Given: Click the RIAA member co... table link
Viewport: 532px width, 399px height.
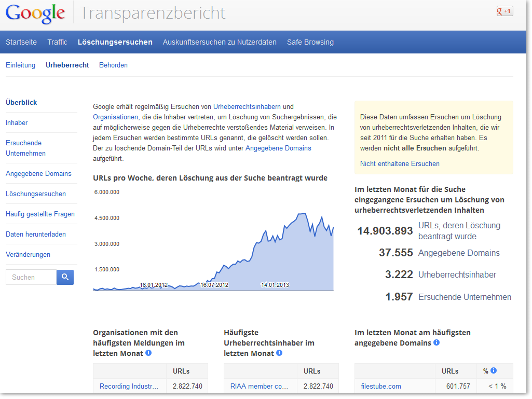Looking at the screenshot, I should point(259,387).
